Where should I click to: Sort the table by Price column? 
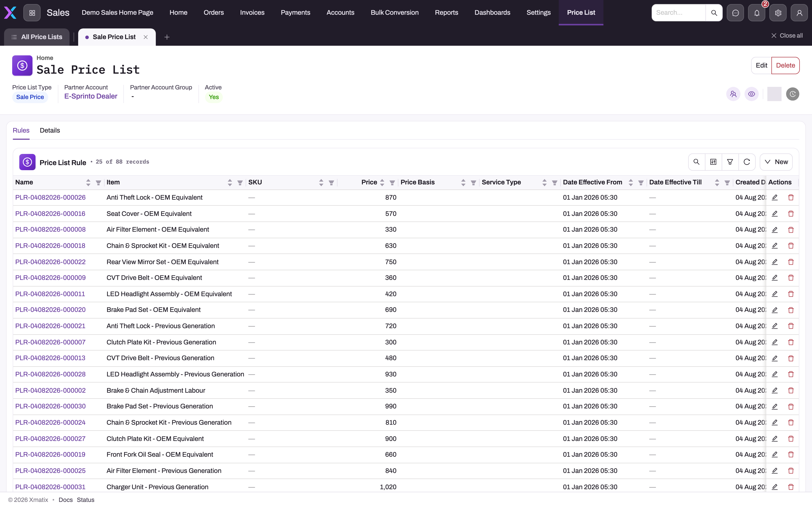pyautogui.click(x=382, y=182)
